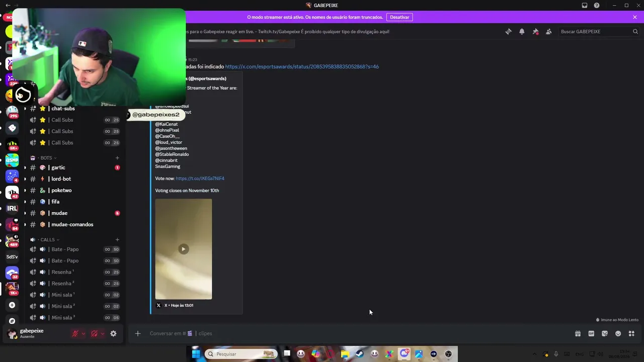Show hidden system tray icons
This screenshot has height=362, width=644.
click(x=534, y=354)
